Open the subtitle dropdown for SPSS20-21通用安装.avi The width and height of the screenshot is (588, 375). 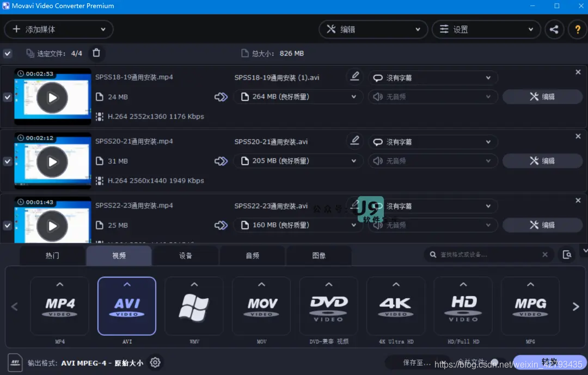pyautogui.click(x=433, y=142)
